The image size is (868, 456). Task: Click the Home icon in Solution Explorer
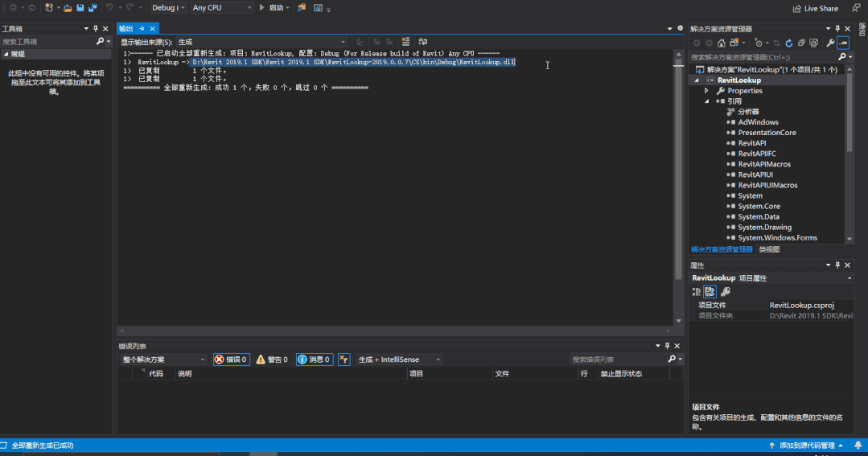(x=722, y=43)
